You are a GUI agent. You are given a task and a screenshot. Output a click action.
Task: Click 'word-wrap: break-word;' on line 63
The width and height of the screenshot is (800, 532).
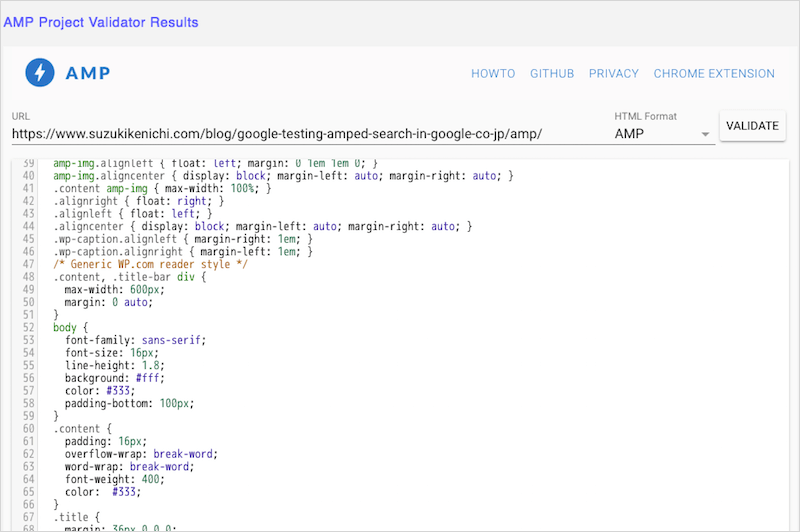point(130,467)
